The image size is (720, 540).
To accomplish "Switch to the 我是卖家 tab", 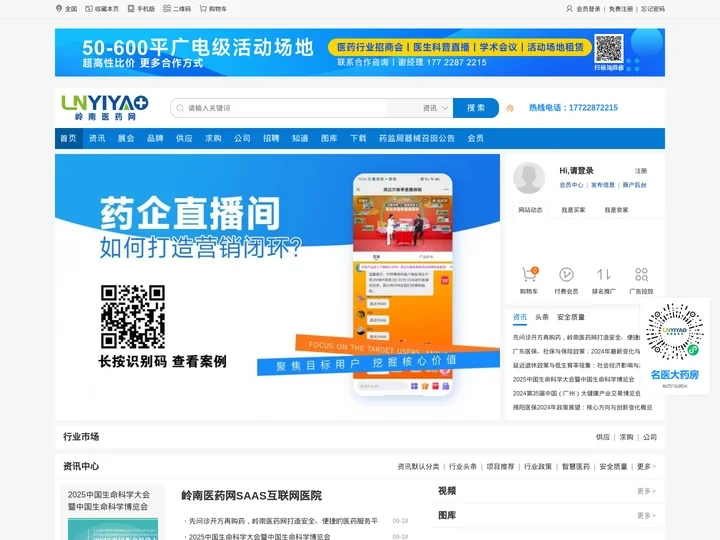I will point(616,210).
